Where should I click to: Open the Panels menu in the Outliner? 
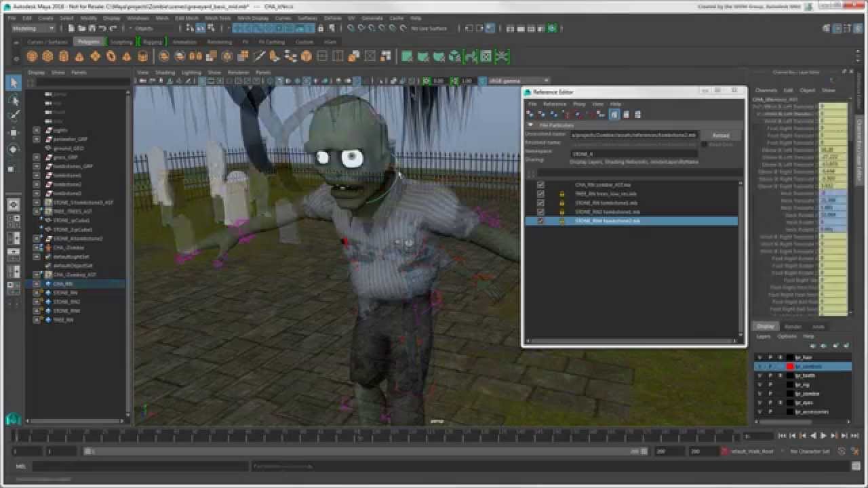click(x=79, y=72)
